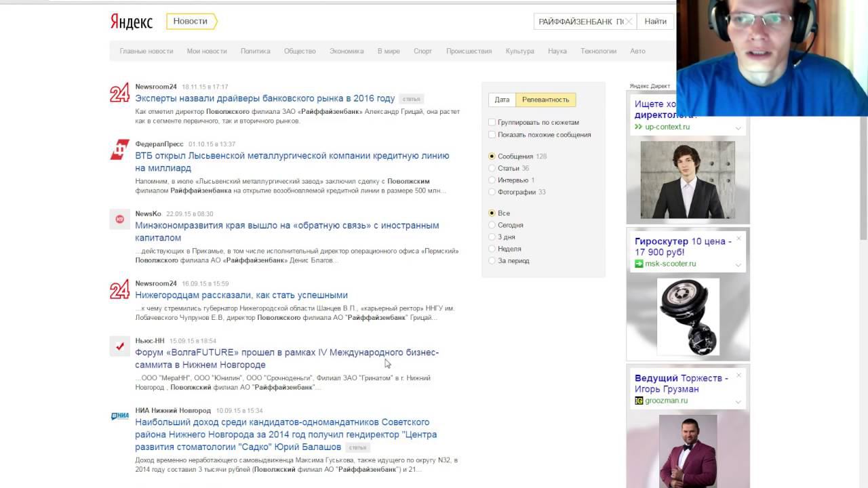The width and height of the screenshot is (868, 488).
Task: Click the groozman.ru favicon
Action: 639,401
